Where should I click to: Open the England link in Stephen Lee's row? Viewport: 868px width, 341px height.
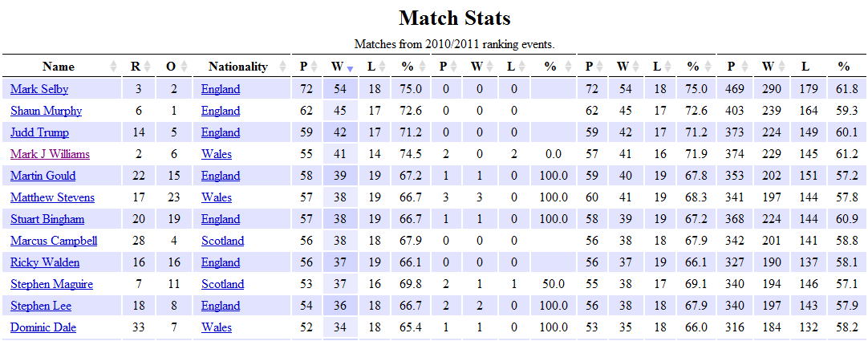tap(221, 306)
